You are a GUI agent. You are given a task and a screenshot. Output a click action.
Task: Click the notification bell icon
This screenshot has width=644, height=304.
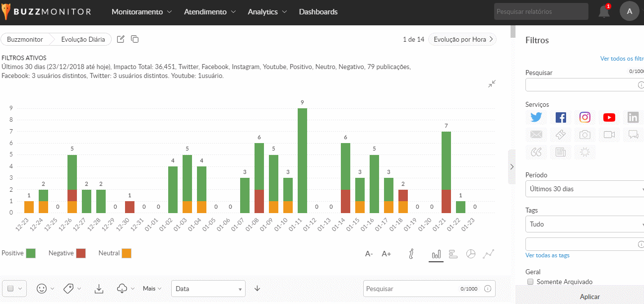(x=604, y=12)
